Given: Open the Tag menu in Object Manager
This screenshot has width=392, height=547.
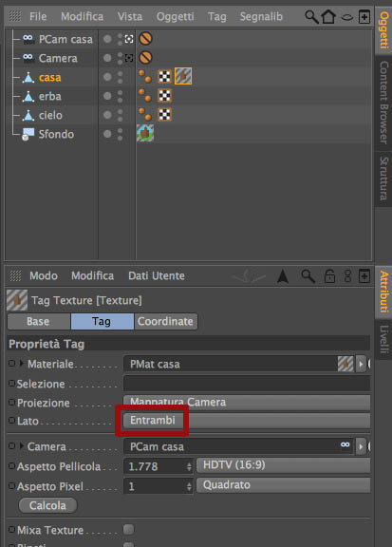Looking at the screenshot, I should (216, 16).
